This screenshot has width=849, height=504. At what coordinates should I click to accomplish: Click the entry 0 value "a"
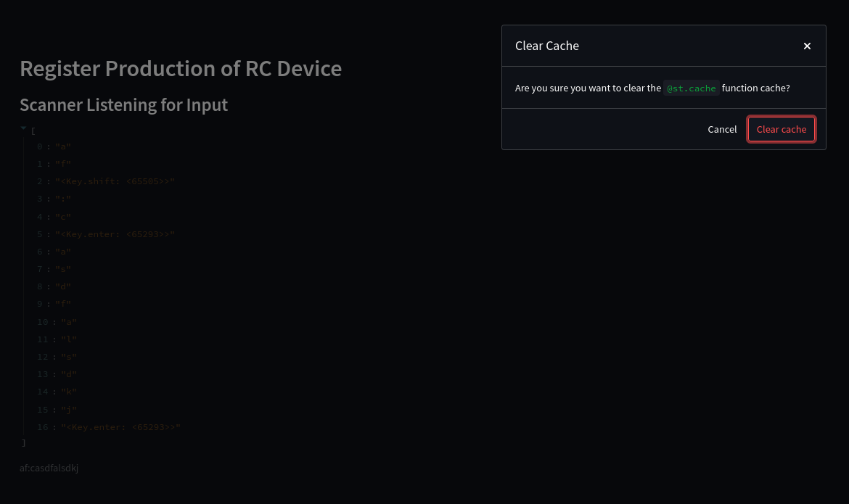tap(63, 146)
